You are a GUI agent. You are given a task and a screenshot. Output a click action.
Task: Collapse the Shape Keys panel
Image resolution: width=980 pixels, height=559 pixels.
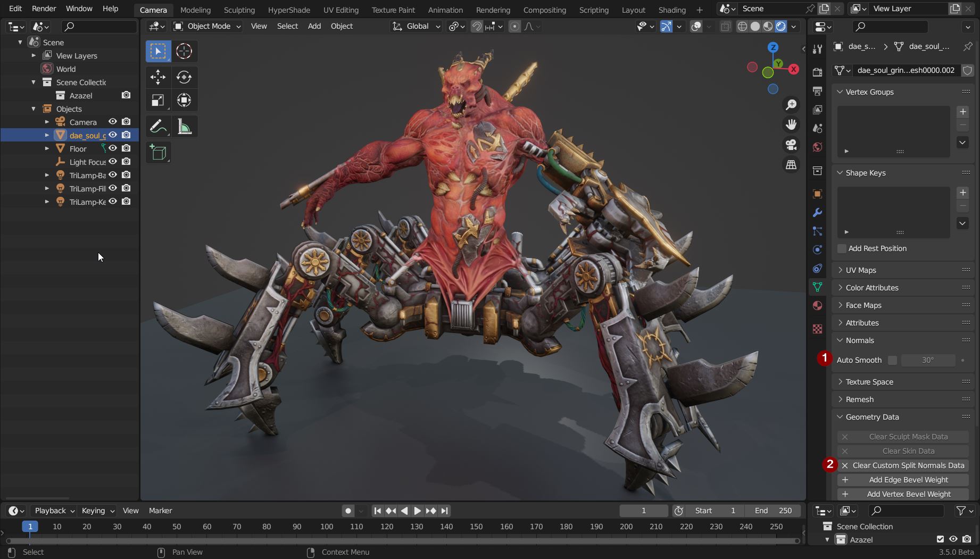point(840,173)
